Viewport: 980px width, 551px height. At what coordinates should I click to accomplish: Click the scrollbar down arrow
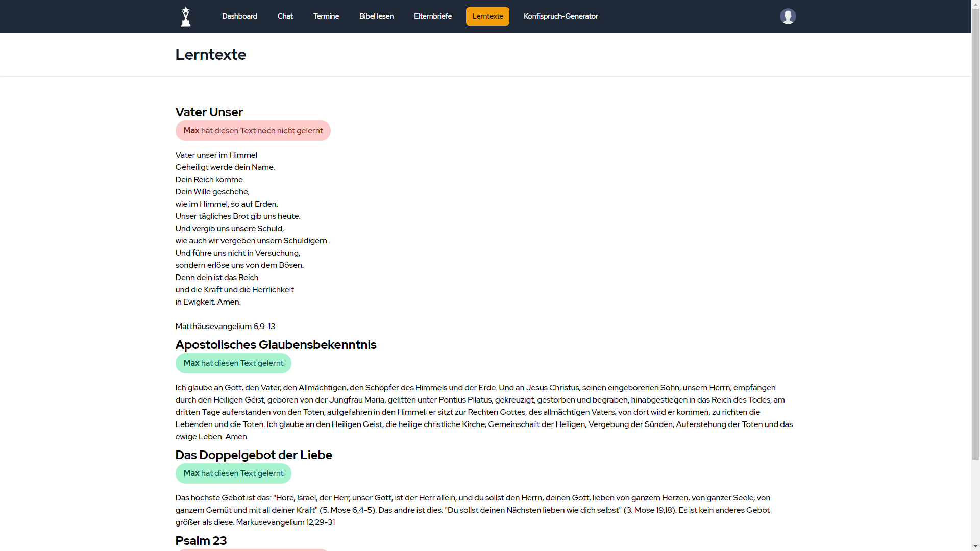975,547
